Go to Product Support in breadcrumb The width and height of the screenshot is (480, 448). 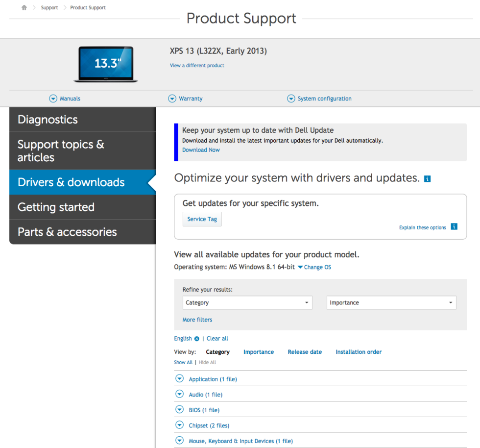coord(88,8)
